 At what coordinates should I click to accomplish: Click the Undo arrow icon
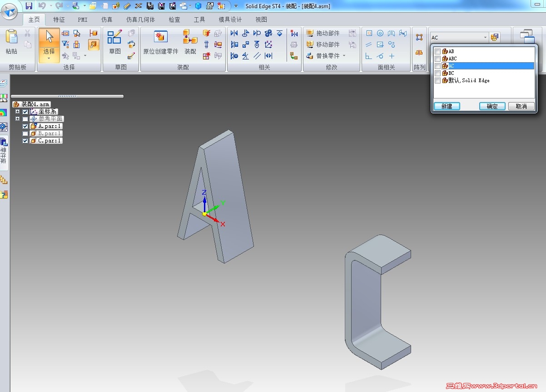(42, 6)
